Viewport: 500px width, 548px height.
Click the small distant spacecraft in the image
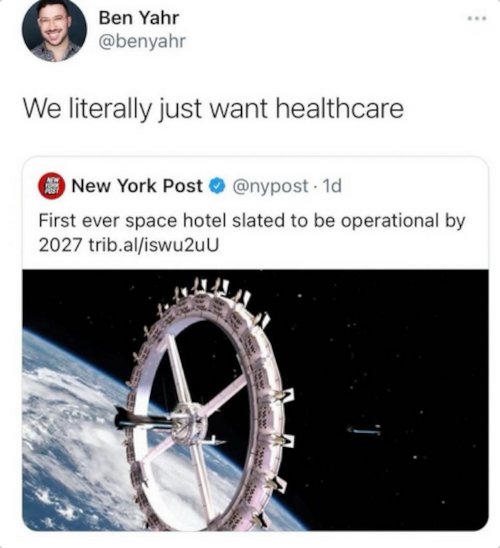tap(364, 430)
